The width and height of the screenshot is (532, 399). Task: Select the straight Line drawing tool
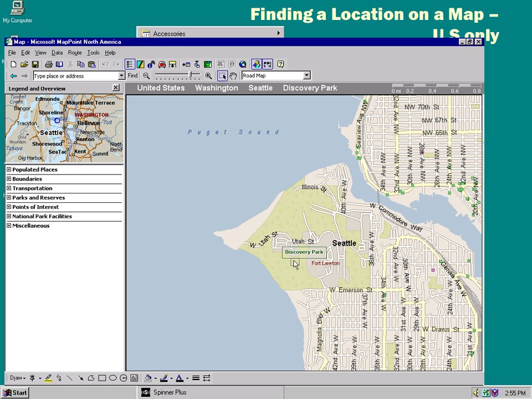pos(70,378)
